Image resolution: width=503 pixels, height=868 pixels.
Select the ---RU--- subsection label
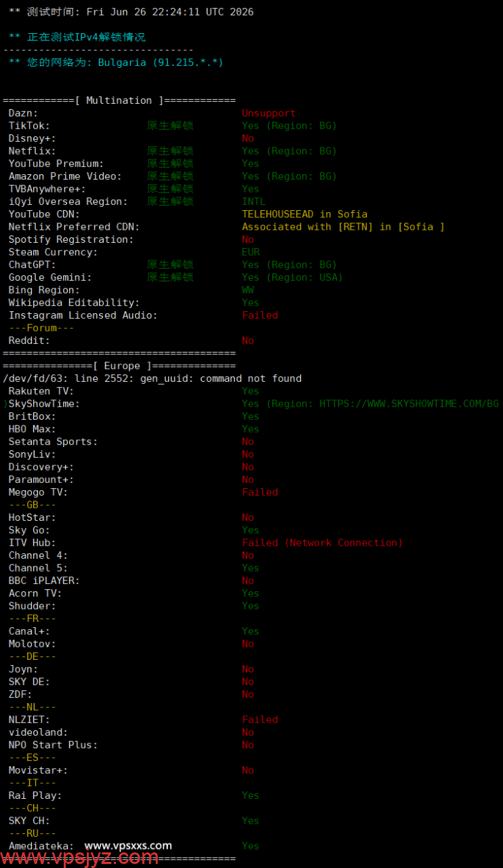click(x=33, y=833)
